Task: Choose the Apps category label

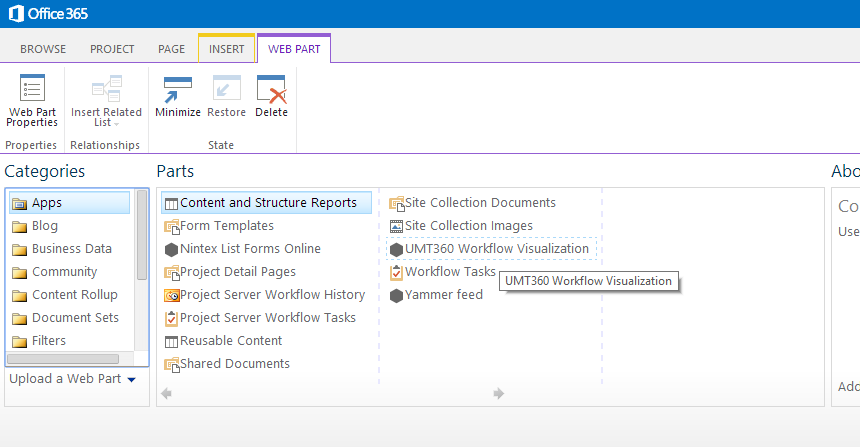Action: [x=47, y=202]
